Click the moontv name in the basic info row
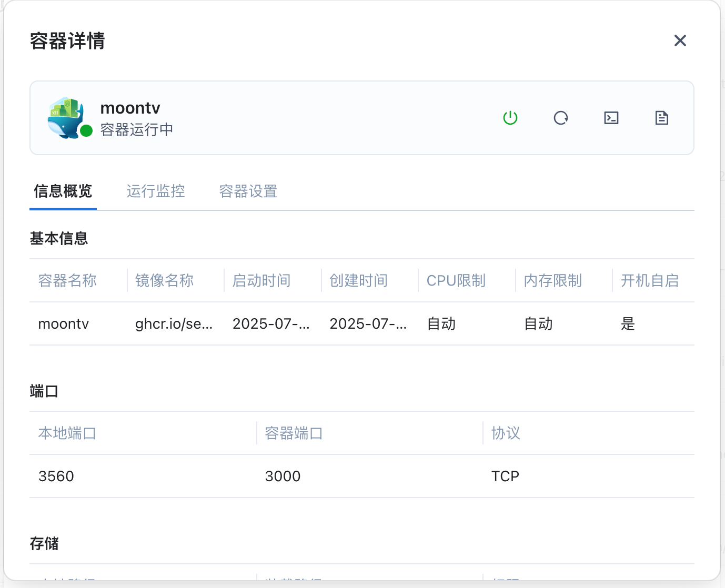The image size is (725, 588). click(64, 324)
